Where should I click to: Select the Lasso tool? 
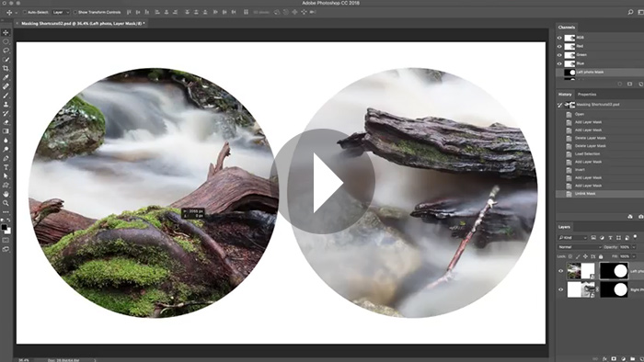pos(6,51)
